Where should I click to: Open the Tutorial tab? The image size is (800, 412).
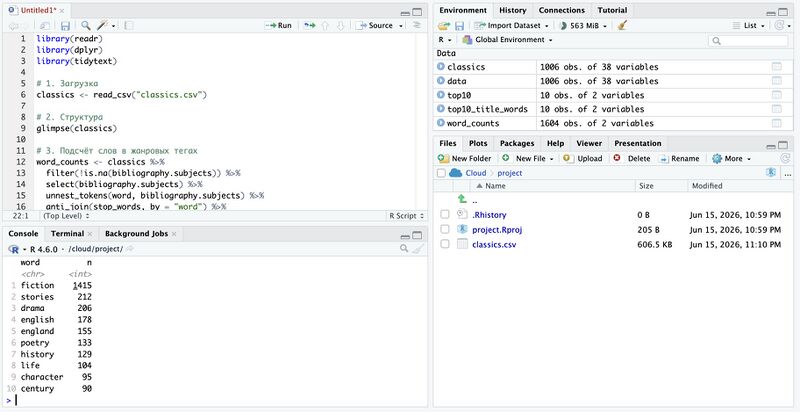(x=612, y=10)
